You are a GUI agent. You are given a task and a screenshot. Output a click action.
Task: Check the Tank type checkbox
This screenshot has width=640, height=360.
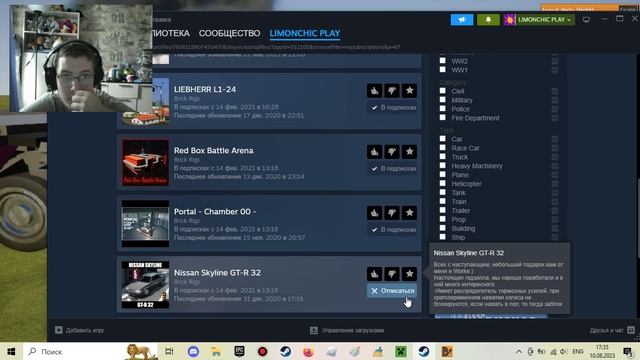pyautogui.click(x=442, y=192)
